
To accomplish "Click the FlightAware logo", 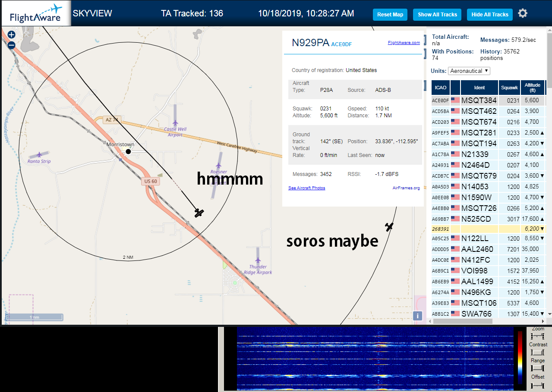I will point(35,13).
